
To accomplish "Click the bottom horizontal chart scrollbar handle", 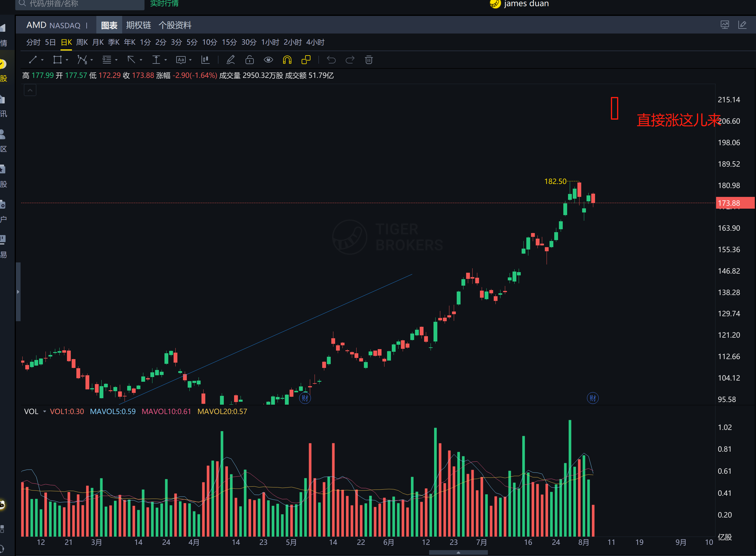I will 458,552.
